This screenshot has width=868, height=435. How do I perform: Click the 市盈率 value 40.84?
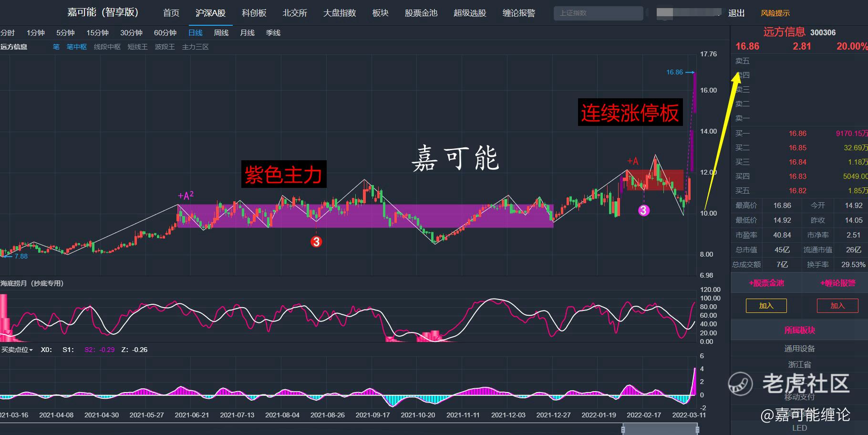pyautogui.click(x=782, y=235)
